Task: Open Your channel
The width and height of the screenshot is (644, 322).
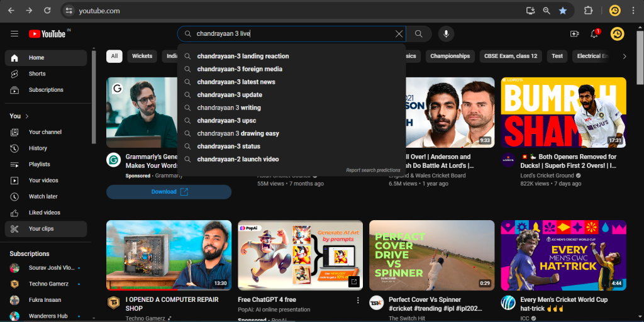Action: coord(45,132)
